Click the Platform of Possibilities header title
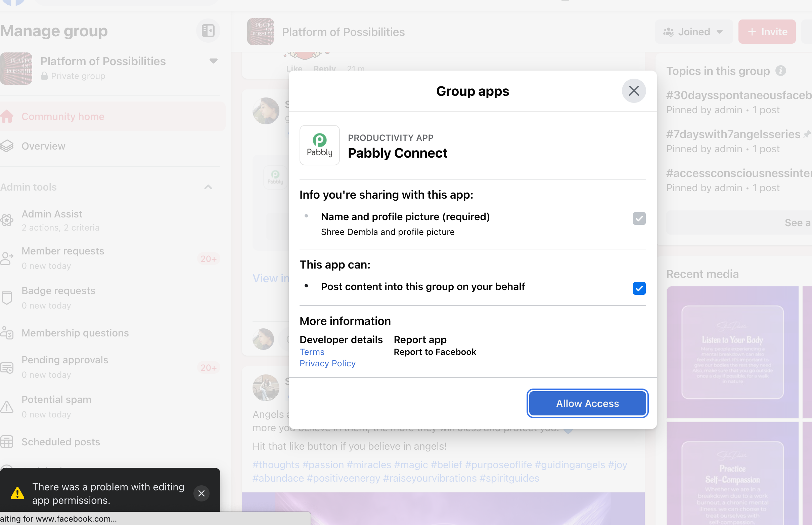 pos(343,32)
